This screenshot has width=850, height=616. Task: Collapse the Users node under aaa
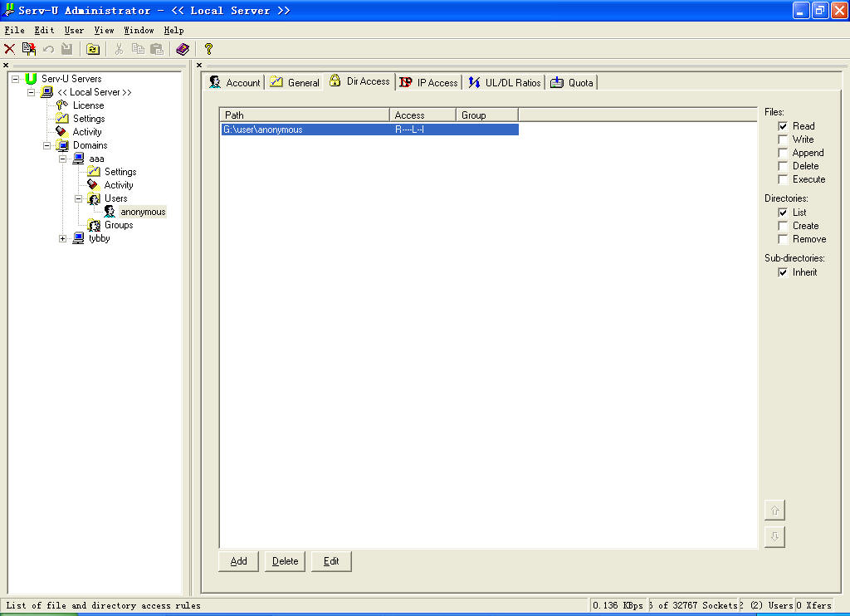(x=79, y=198)
